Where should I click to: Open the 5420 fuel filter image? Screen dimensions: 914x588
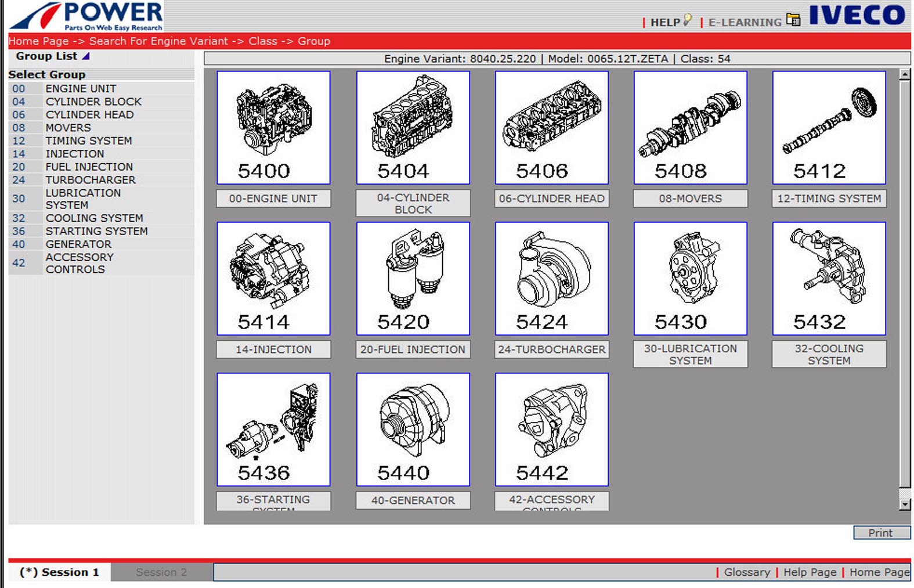(x=413, y=279)
